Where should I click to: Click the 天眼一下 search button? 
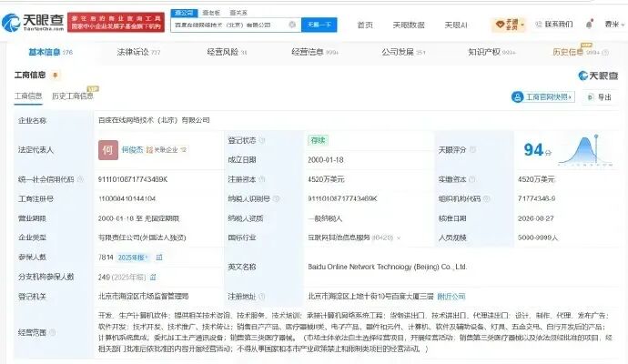(x=319, y=25)
